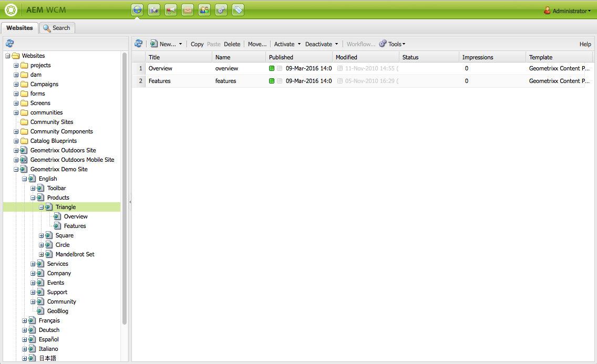Screen dimensions: 597x364
Task: Select the Features row title cell
Action: click(x=179, y=81)
